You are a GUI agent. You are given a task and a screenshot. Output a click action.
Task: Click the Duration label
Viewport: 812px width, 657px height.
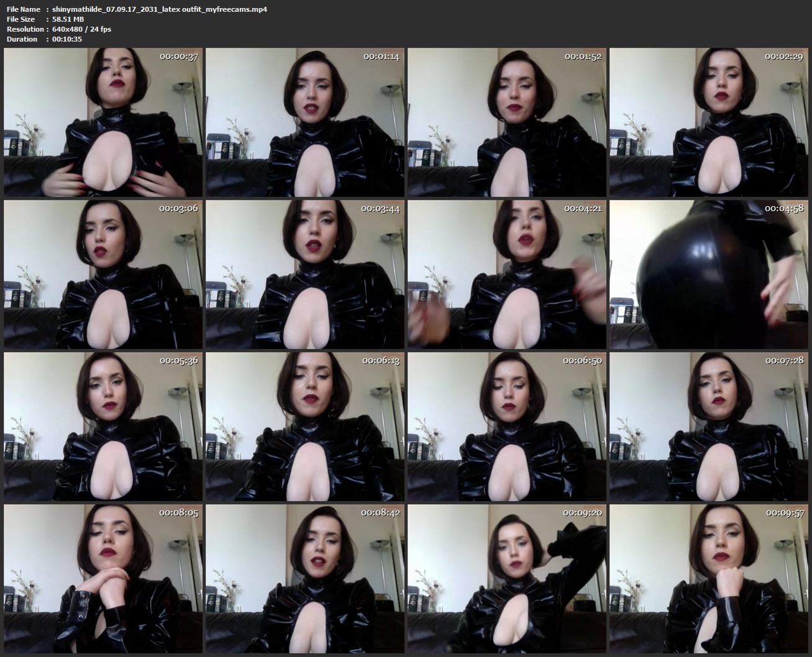click(x=22, y=39)
